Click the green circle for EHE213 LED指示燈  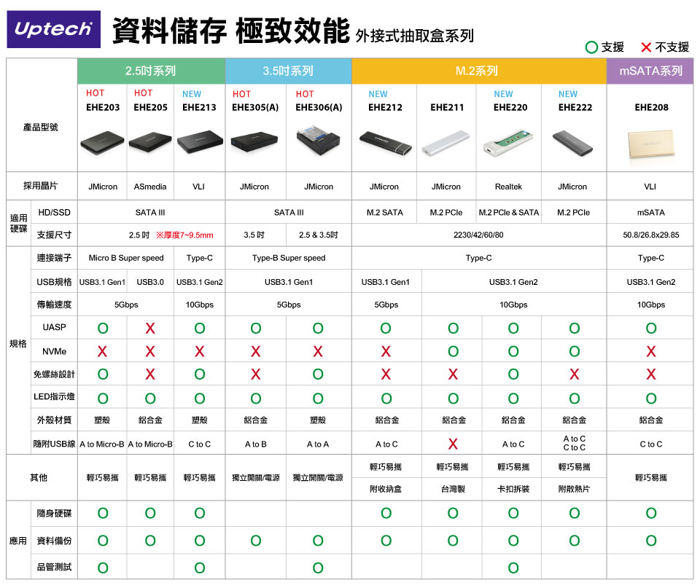coord(200,398)
